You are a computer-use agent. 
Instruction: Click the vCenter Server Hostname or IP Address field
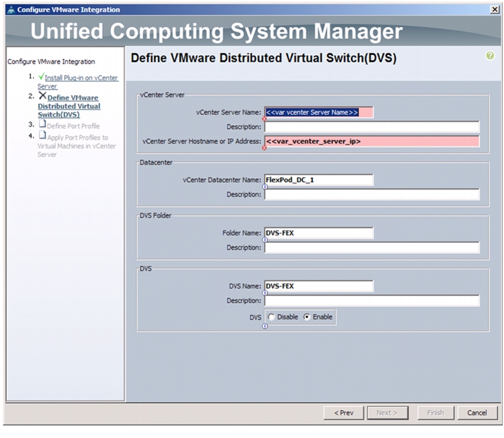pyautogui.click(x=372, y=141)
